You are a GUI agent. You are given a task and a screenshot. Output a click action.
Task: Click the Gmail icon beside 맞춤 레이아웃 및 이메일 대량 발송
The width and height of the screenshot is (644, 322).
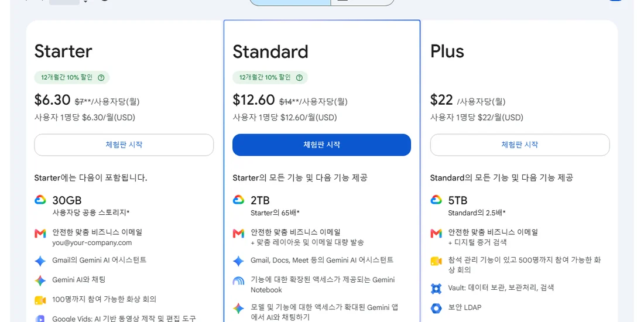click(238, 234)
